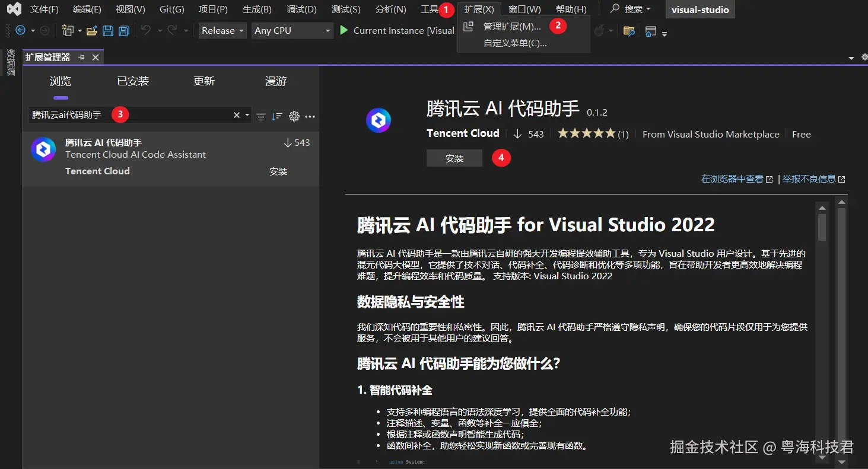Open the sort order icon
Viewport: 868px width, 469px height.
pyautogui.click(x=277, y=117)
